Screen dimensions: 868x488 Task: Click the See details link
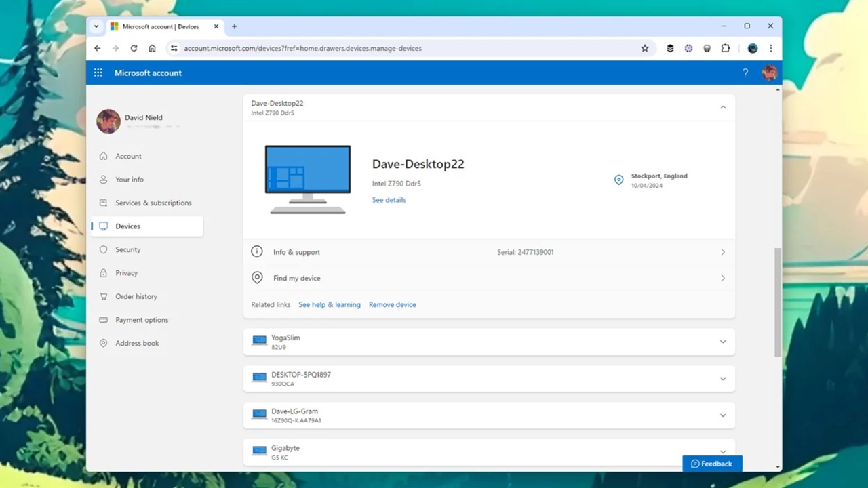389,200
